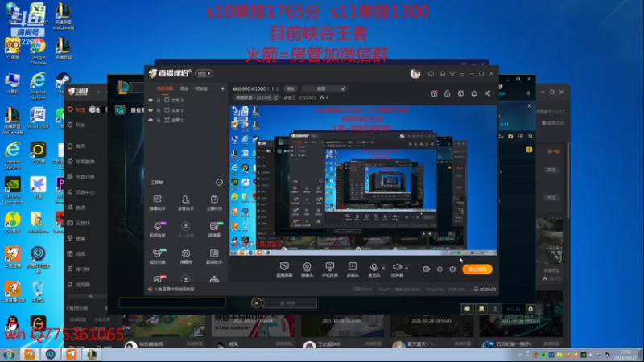Cancel the League client queue with the X button

[256, 303]
